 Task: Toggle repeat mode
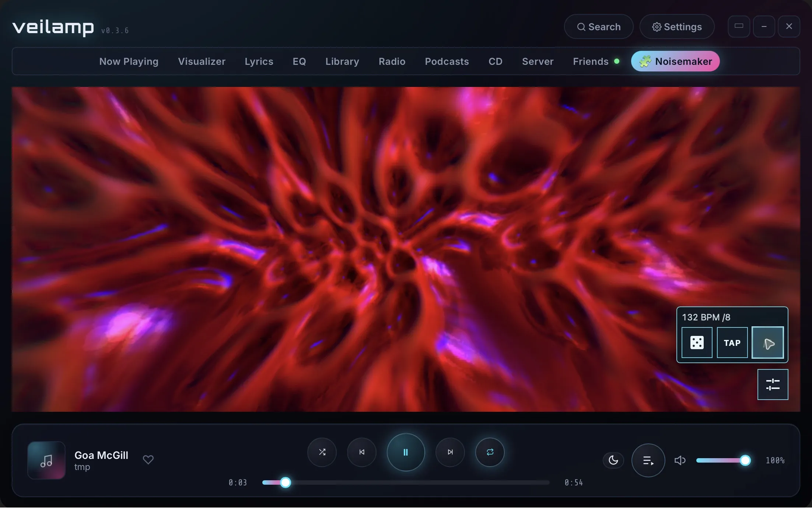pyautogui.click(x=490, y=453)
